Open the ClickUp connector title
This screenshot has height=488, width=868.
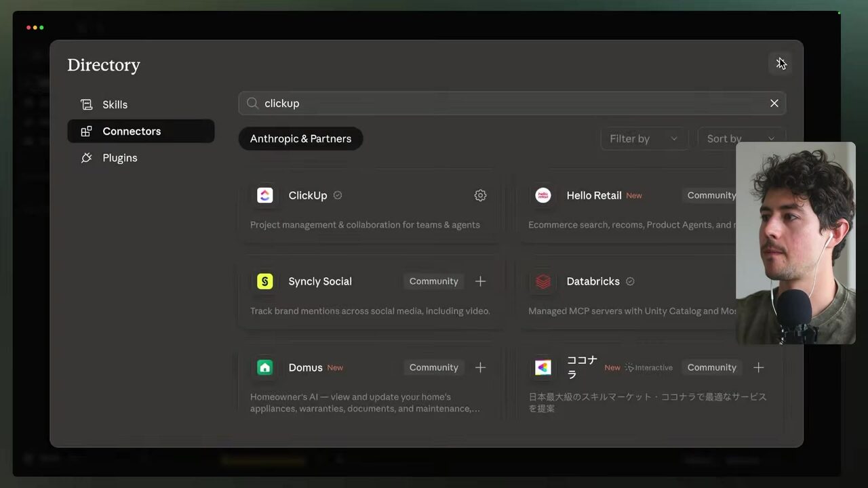click(x=308, y=195)
